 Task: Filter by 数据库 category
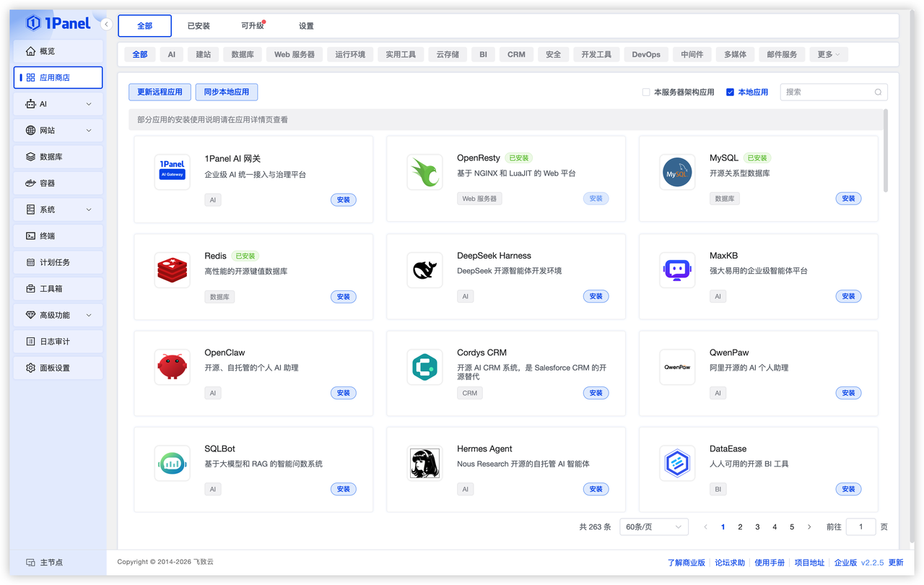click(x=243, y=54)
